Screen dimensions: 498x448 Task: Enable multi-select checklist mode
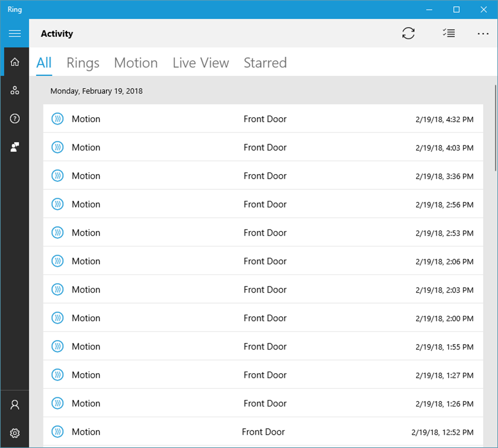pyautogui.click(x=449, y=34)
